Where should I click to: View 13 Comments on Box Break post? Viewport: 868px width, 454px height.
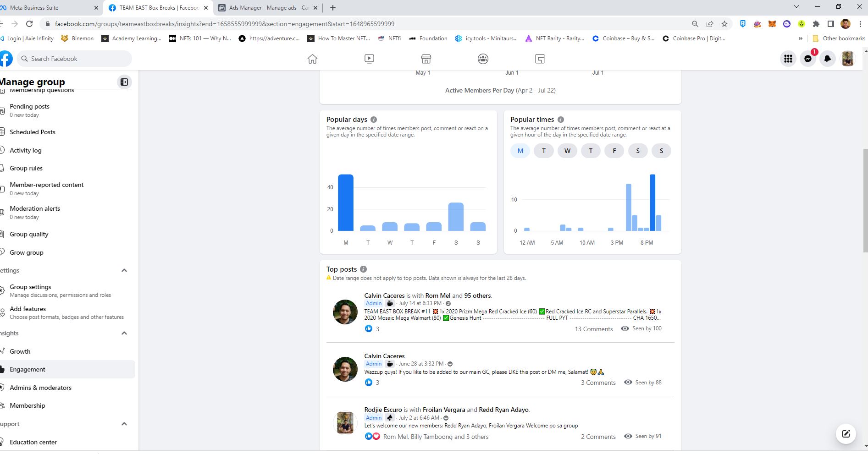point(594,329)
